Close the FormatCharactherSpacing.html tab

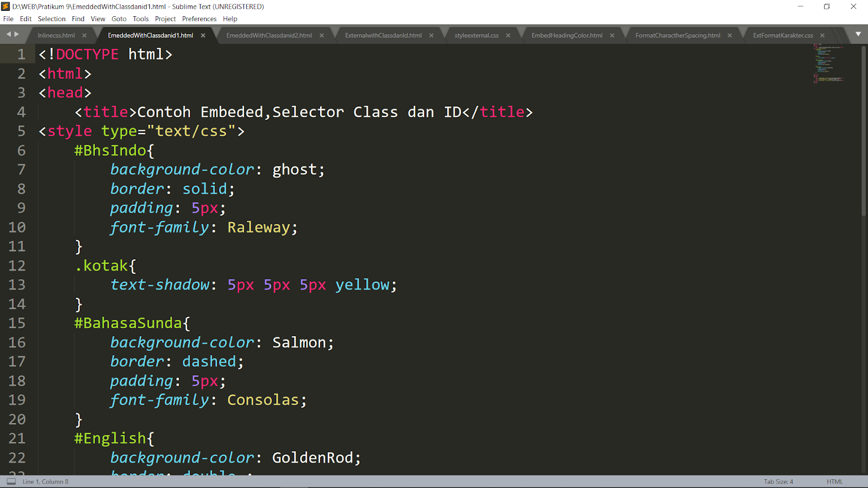(730, 35)
